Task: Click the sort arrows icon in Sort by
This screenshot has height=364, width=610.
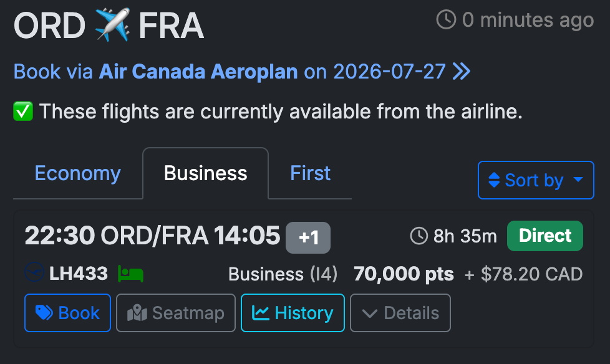Action: (x=495, y=180)
